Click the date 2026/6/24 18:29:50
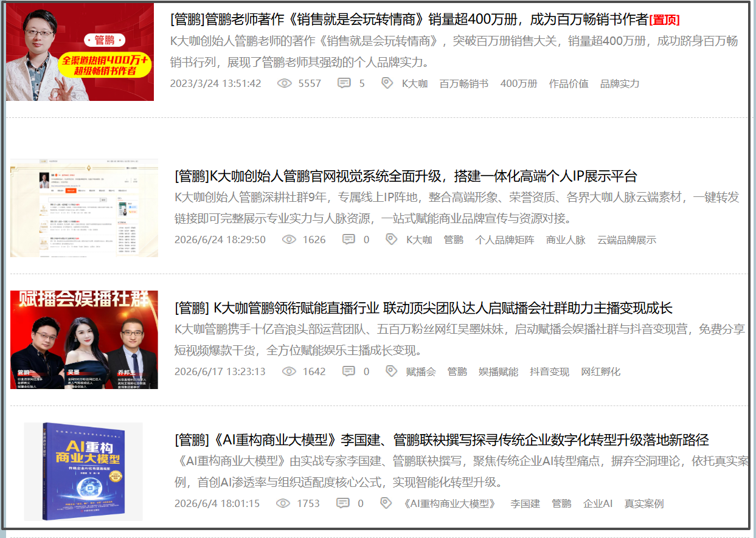The width and height of the screenshot is (756, 538). point(220,240)
